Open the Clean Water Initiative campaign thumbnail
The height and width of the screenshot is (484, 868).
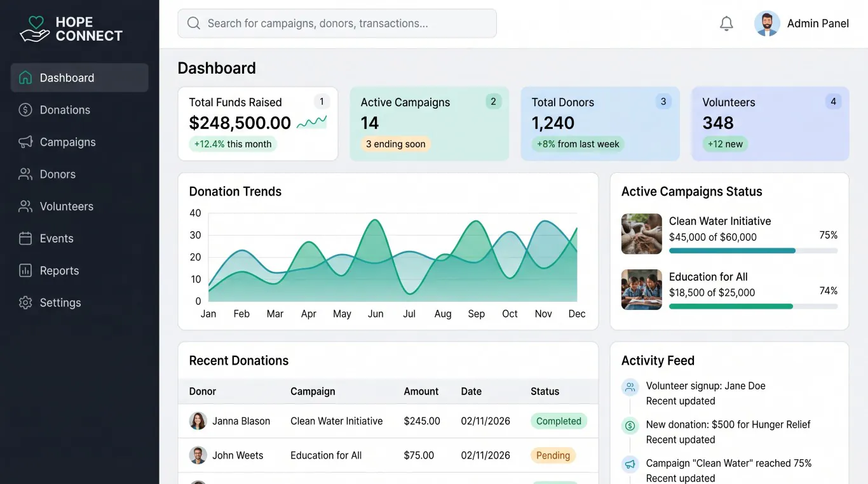coord(642,234)
